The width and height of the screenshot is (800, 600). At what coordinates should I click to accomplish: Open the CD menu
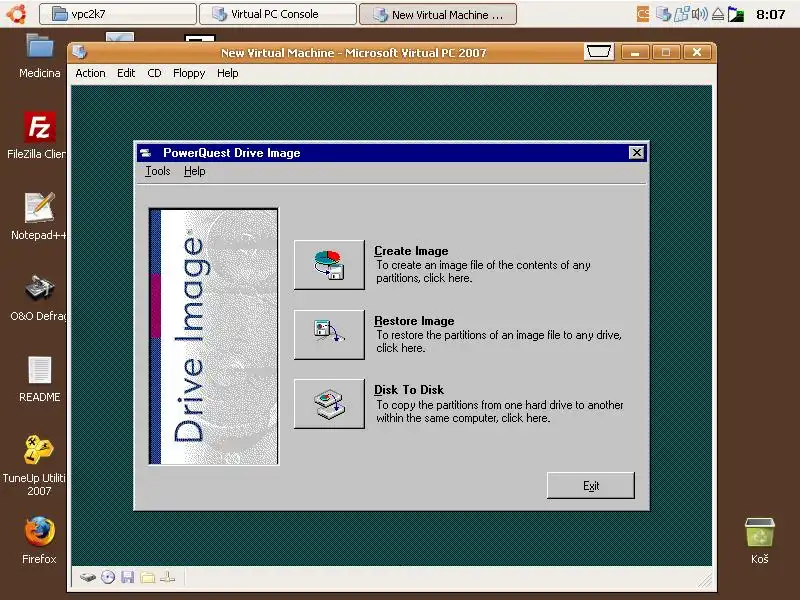point(154,73)
